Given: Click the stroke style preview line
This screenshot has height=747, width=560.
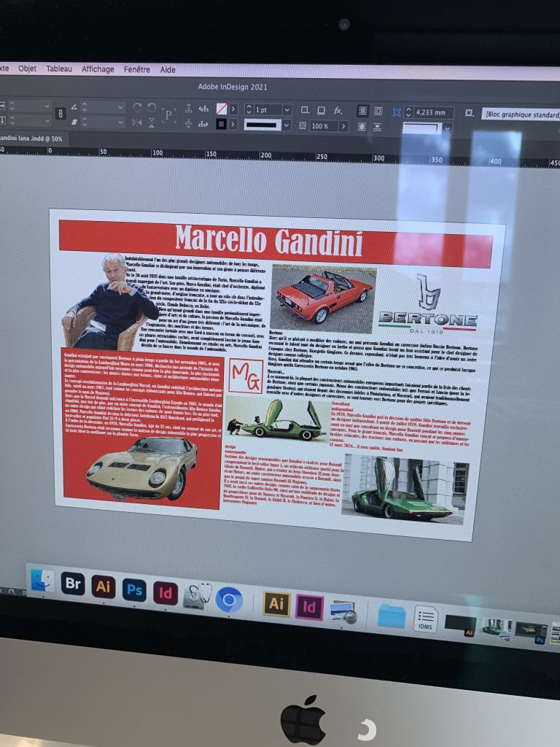Looking at the screenshot, I should pyautogui.click(x=262, y=125).
